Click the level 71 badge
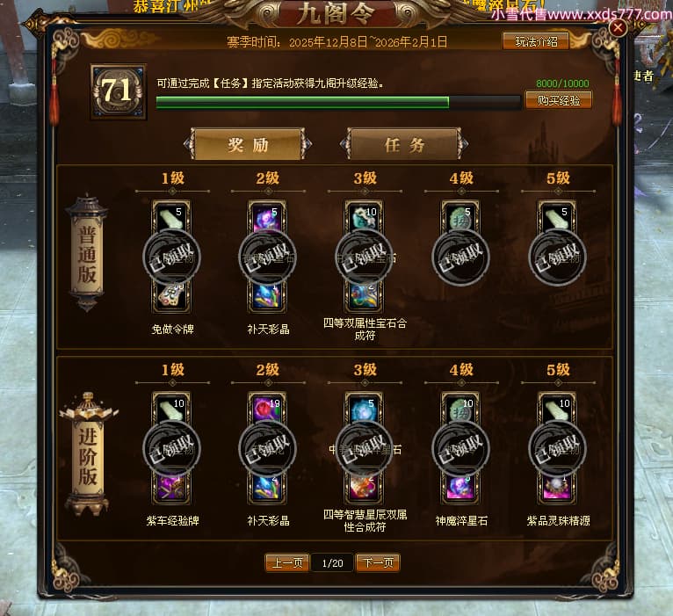Image resolution: width=673 pixels, height=616 pixels. pos(118,91)
